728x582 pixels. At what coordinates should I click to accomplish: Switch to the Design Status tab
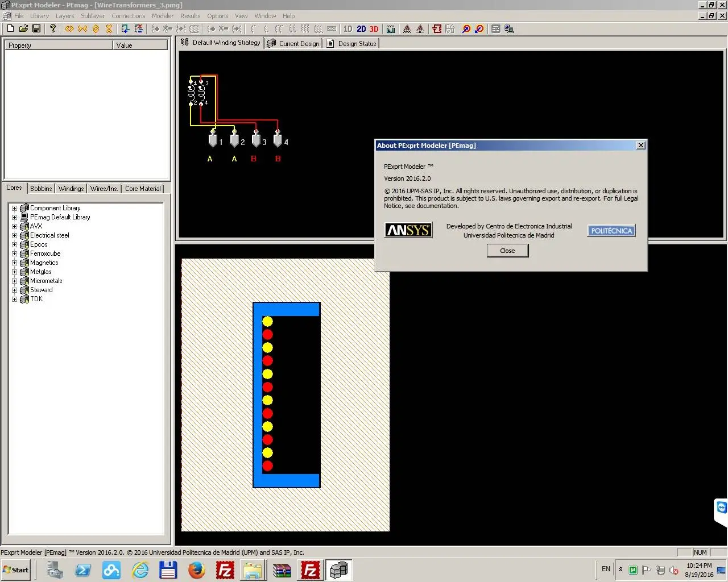pos(351,43)
